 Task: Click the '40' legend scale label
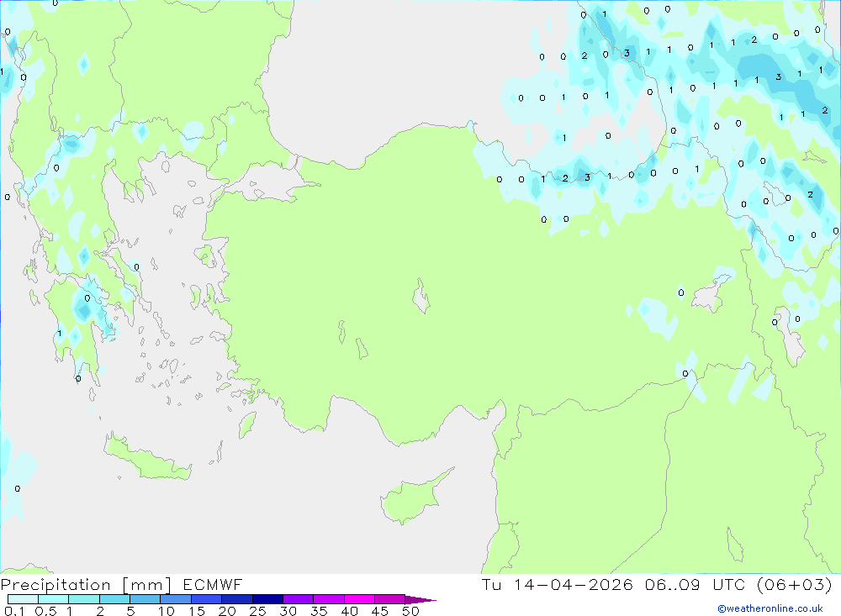(x=349, y=611)
